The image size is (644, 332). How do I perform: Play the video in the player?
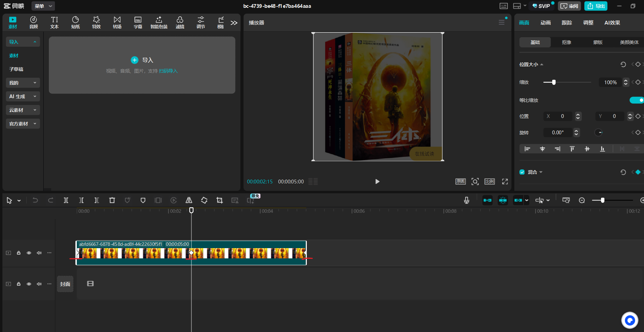pyautogui.click(x=377, y=182)
